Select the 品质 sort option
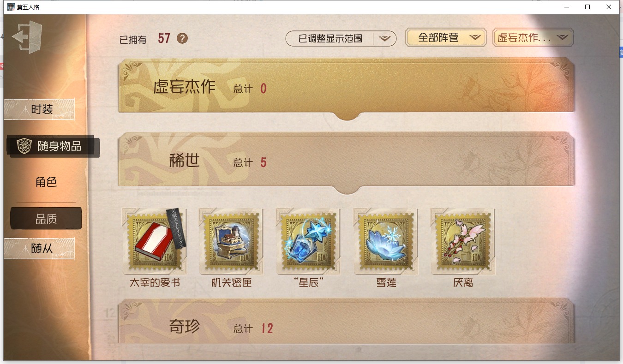 46,219
